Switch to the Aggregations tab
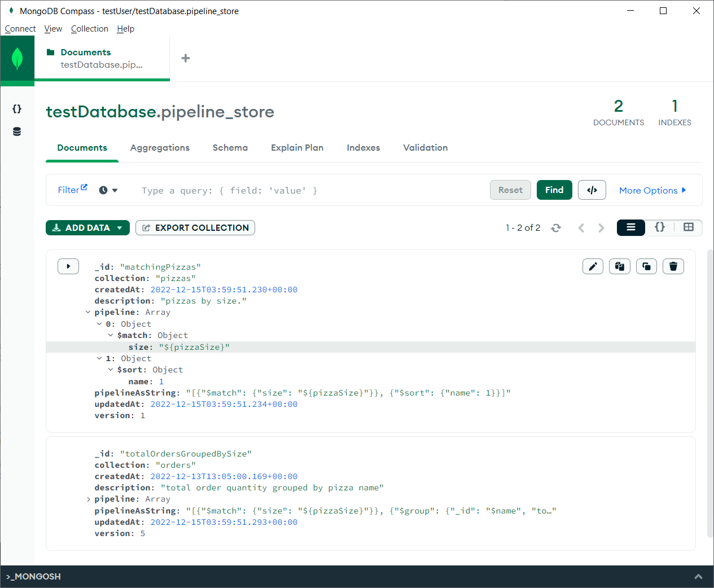This screenshot has height=588, width=714. [160, 148]
